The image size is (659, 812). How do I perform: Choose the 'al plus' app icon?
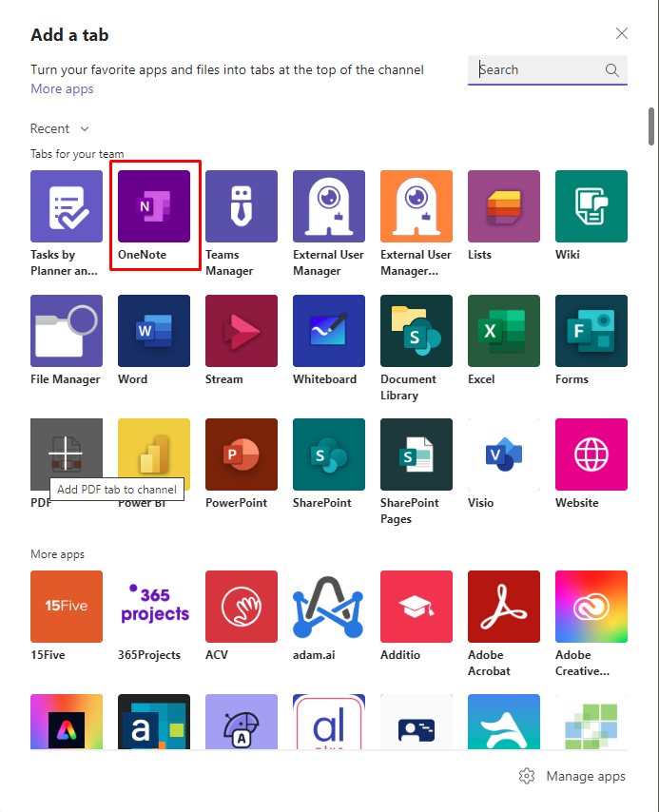pyautogui.click(x=329, y=722)
